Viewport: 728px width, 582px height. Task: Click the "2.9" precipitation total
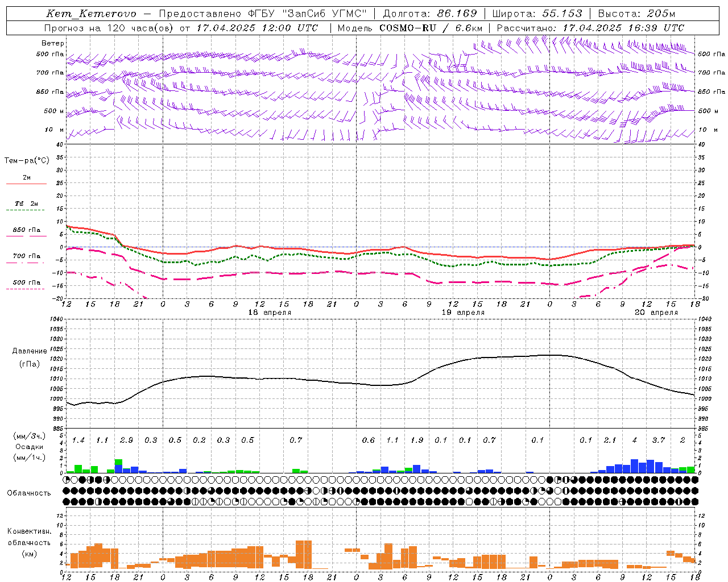(126, 440)
